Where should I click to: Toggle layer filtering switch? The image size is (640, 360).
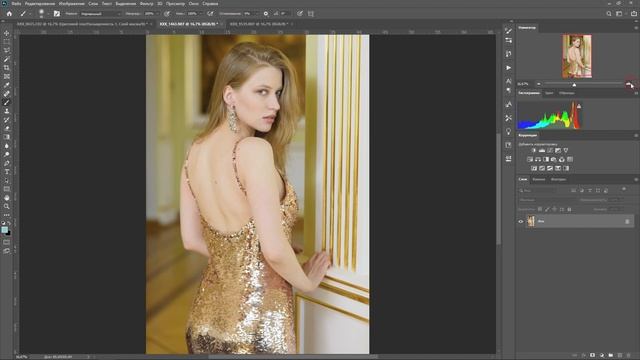[x=624, y=189]
